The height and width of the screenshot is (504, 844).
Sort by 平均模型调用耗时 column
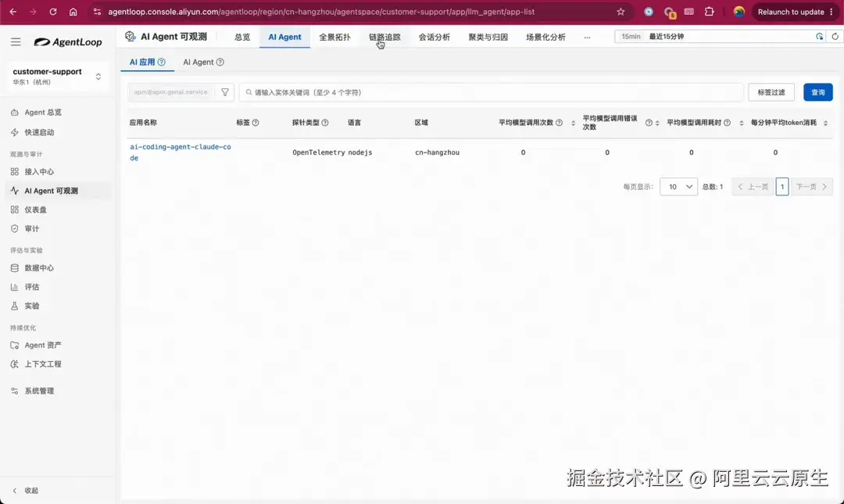(741, 123)
